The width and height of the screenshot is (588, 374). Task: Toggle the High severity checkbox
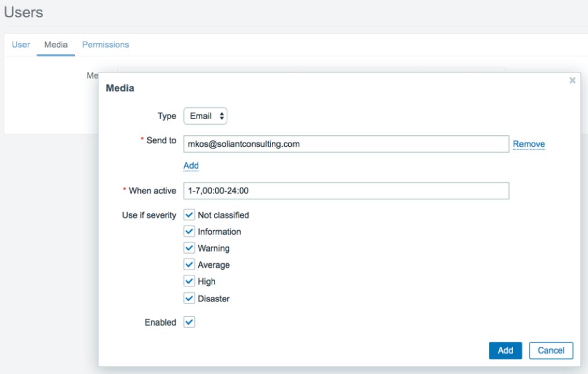(190, 281)
